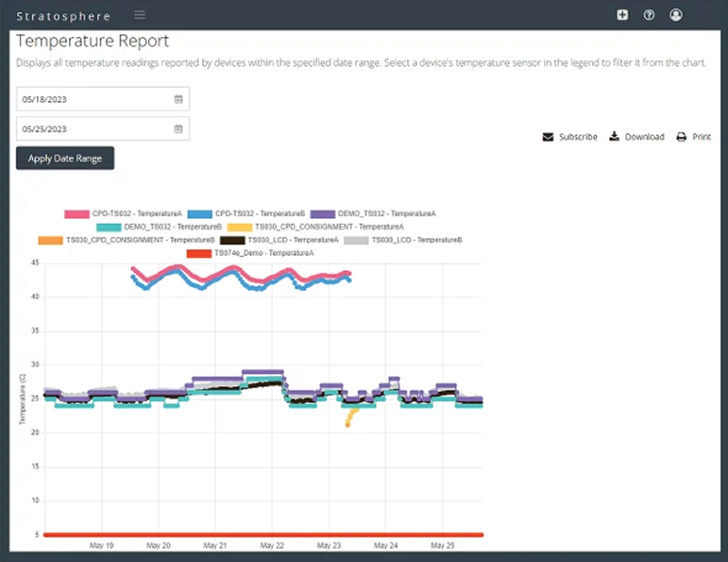Image resolution: width=728 pixels, height=562 pixels.
Task: Click the yellow TS030_CPD_CONSIGNMENT TemperatureA swatch
Action: pyautogui.click(x=241, y=228)
